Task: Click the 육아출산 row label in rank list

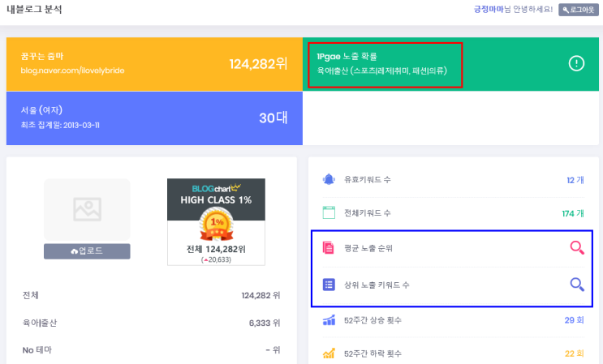Action: [x=40, y=323]
